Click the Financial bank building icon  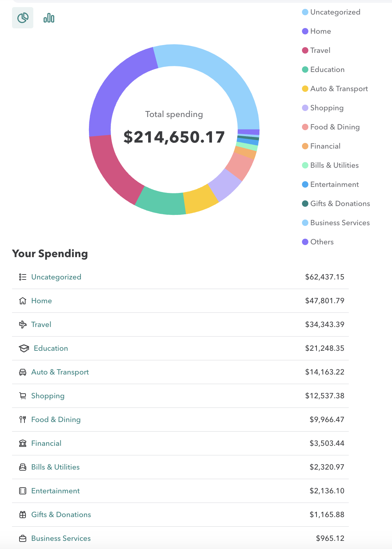tap(23, 443)
